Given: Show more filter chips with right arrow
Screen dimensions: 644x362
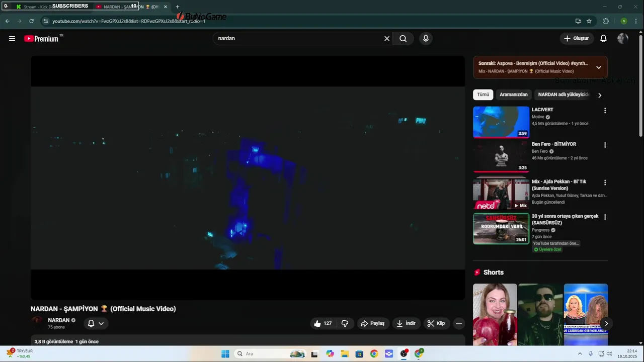Looking at the screenshot, I should (x=599, y=95).
